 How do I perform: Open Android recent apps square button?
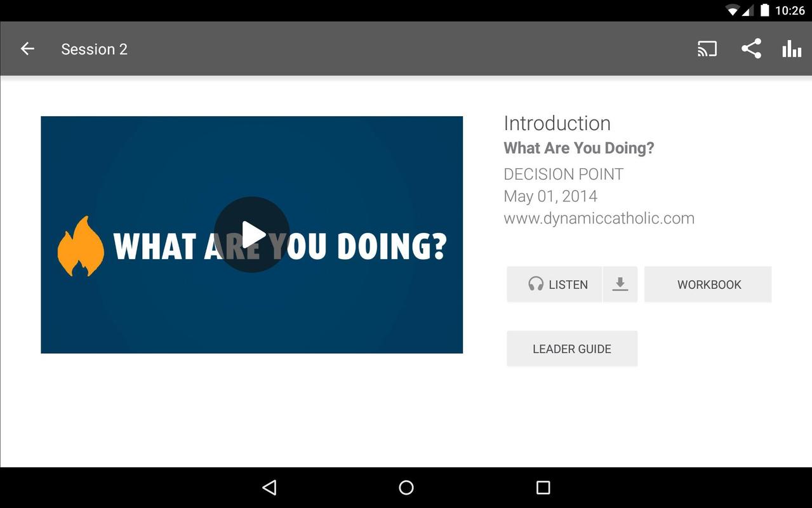point(543,488)
